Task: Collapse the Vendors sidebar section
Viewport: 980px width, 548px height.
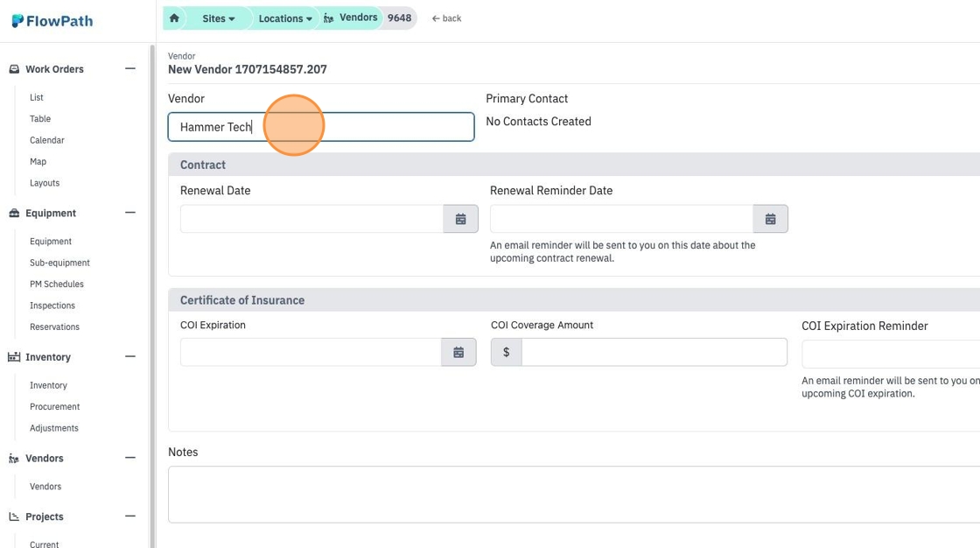Action: [130, 458]
